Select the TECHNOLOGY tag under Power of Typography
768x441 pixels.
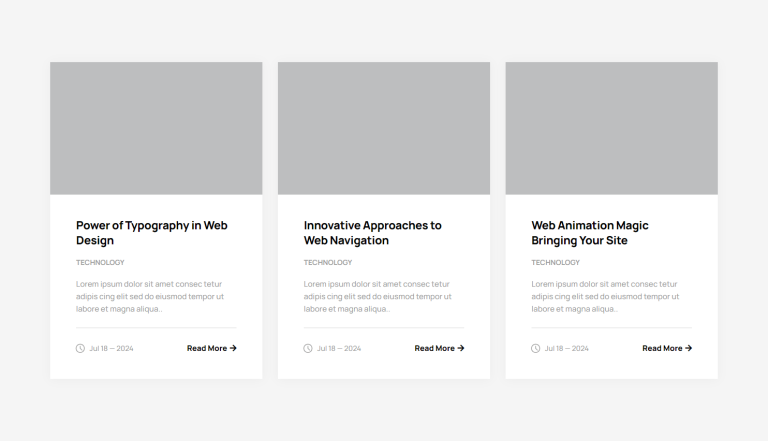point(100,263)
